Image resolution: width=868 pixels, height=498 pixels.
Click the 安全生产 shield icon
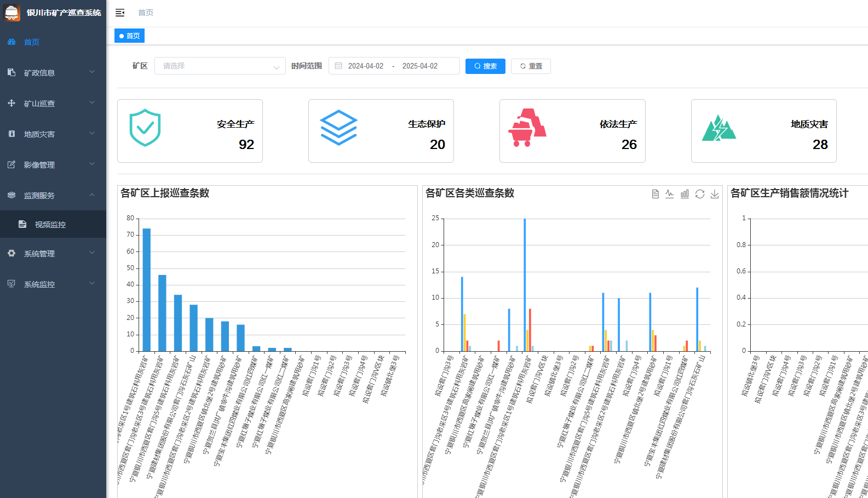pos(145,128)
